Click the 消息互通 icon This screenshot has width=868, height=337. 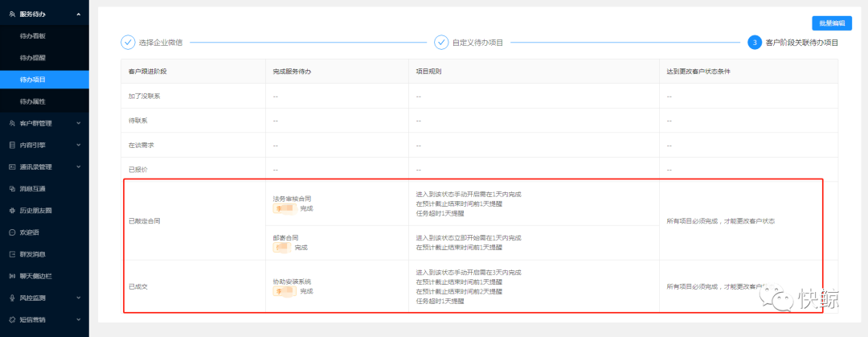(x=11, y=188)
